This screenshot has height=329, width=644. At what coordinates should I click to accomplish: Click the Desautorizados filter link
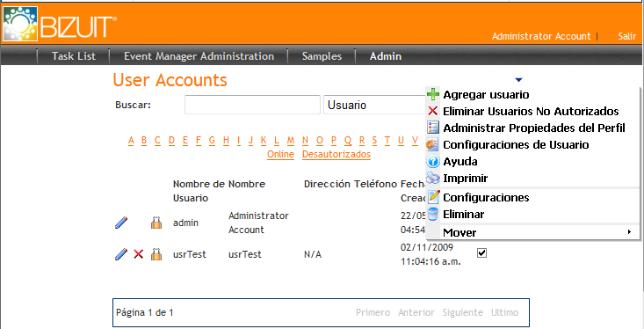point(336,154)
